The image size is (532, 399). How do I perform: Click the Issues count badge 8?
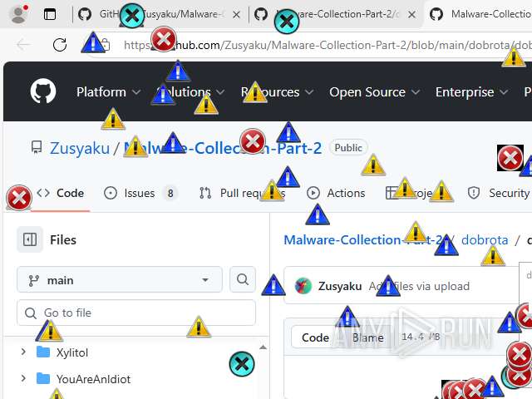170,193
